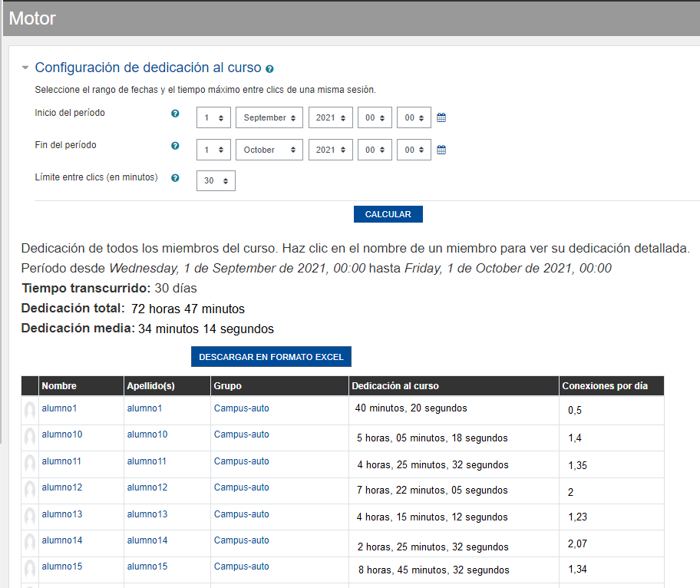Open alumno10 name link
This screenshot has width=700, height=588.
(62, 434)
